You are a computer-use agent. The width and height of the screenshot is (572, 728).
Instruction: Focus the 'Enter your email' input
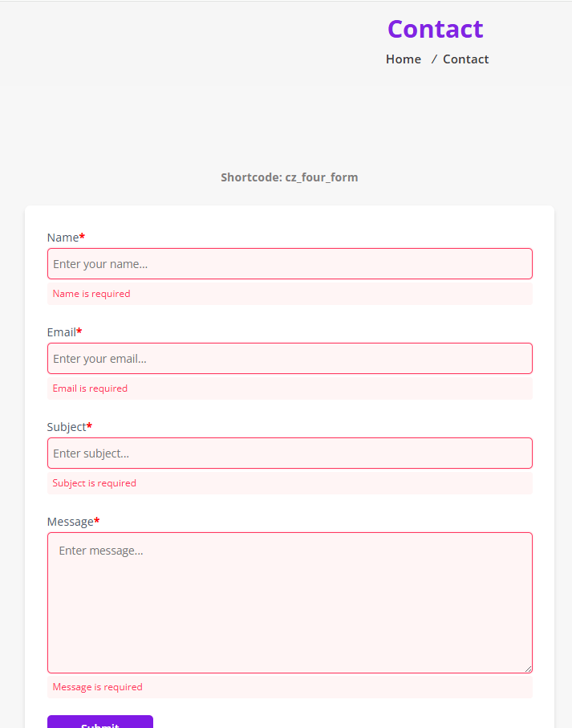[x=290, y=359]
